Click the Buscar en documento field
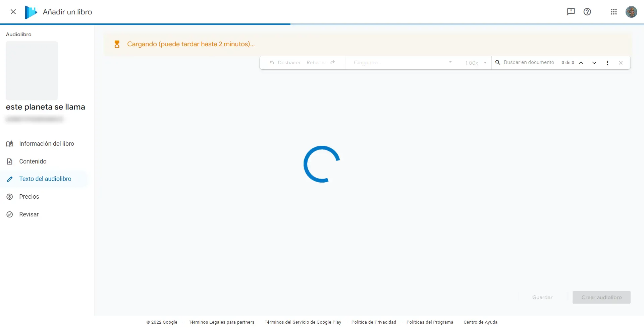Screen dimensions: 644x328 (x=529, y=62)
